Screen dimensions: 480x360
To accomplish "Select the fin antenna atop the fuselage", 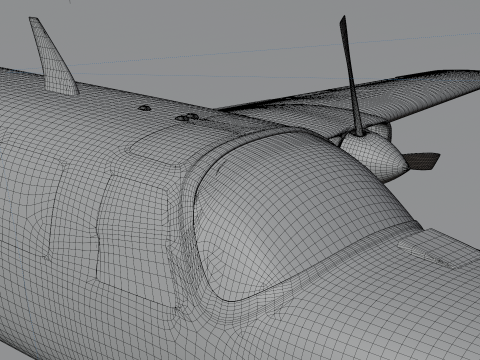I will coord(53,57).
